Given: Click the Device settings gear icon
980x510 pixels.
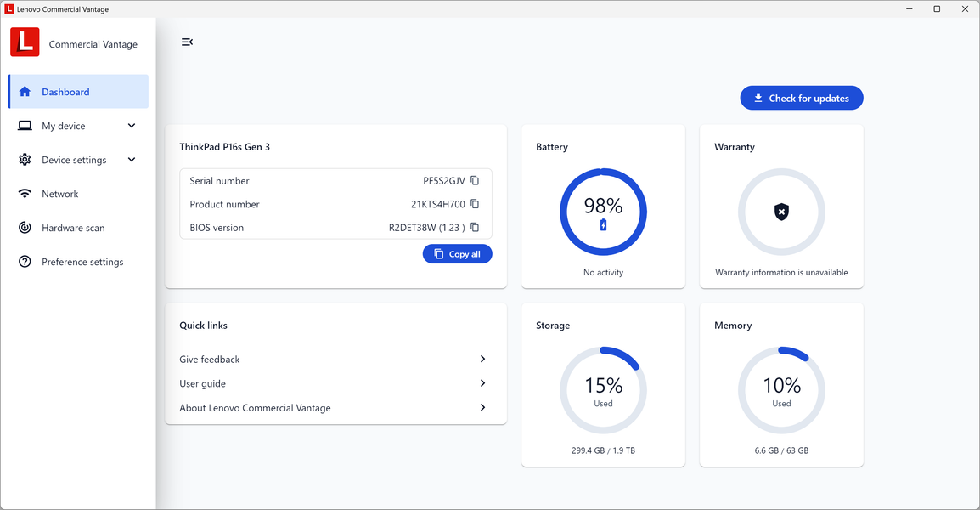Looking at the screenshot, I should 25,160.
